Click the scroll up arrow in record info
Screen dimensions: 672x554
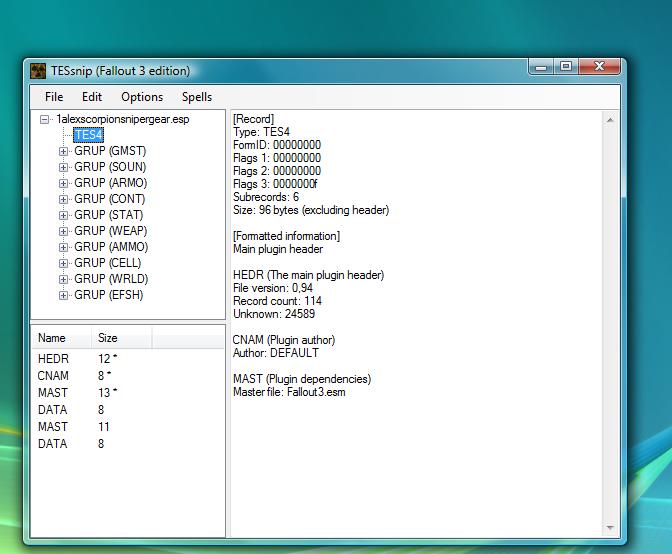tap(610, 120)
